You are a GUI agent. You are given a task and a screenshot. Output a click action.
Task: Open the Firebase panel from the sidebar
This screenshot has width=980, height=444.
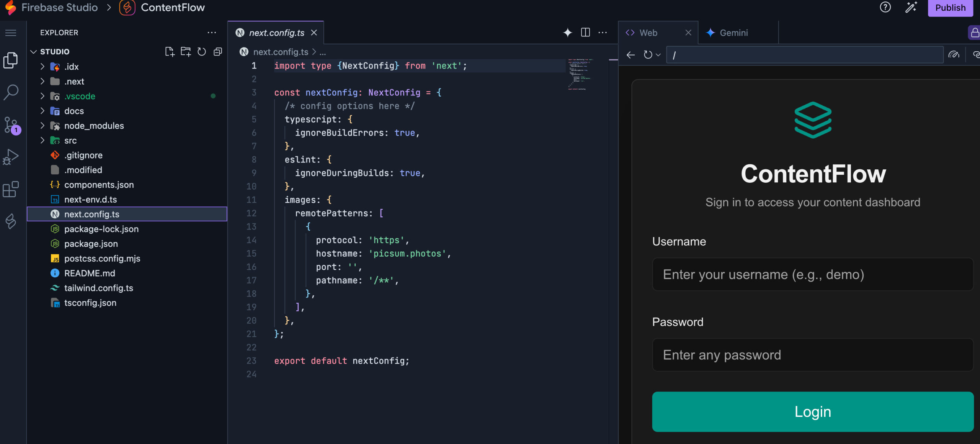coord(10,221)
